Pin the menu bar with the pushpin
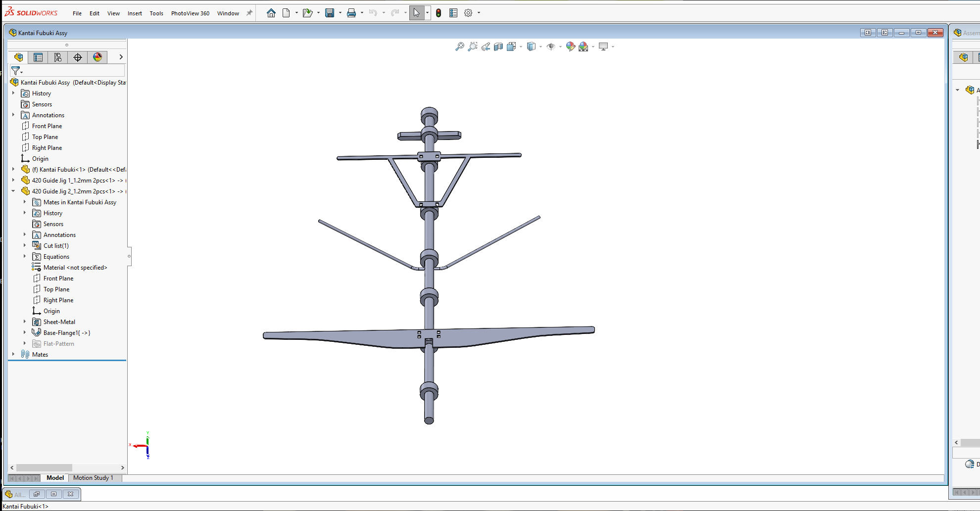Screen dimensions: 980x511 (249, 13)
